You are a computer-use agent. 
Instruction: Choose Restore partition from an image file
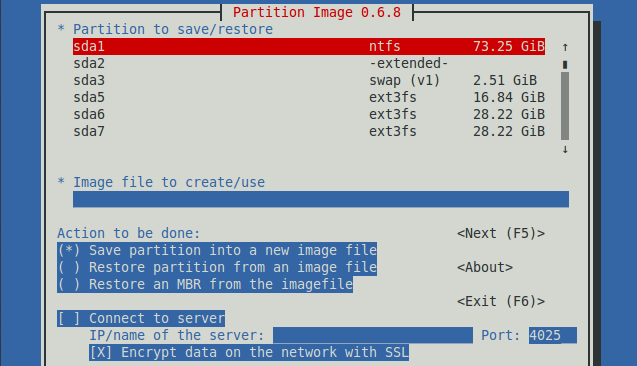[217, 267]
